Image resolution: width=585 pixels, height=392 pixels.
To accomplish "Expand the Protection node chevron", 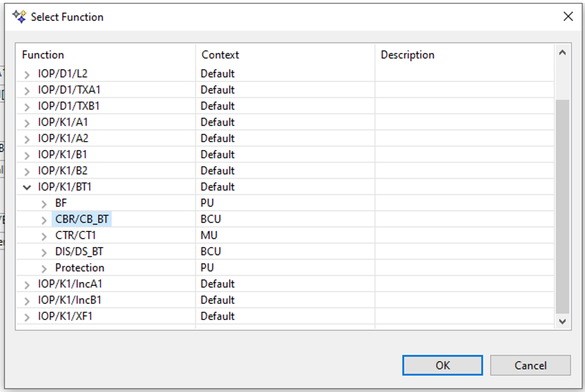I will [x=44, y=268].
